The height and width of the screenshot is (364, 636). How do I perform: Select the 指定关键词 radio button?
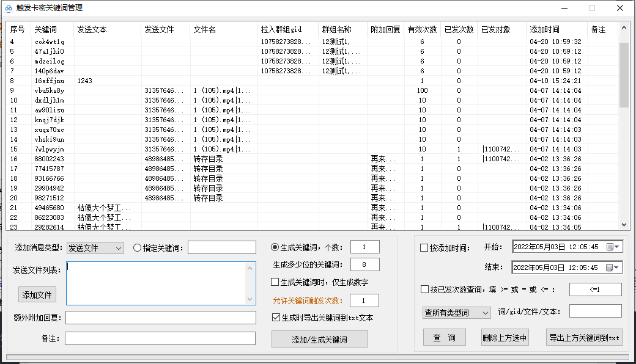(x=137, y=248)
